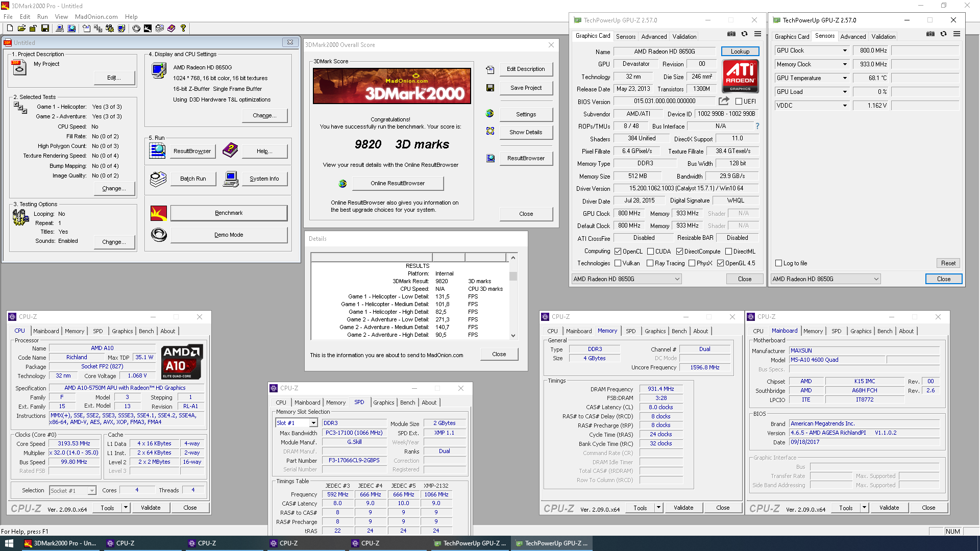
Task: Open the MadOnion.com menu
Action: [x=96, y=17]
